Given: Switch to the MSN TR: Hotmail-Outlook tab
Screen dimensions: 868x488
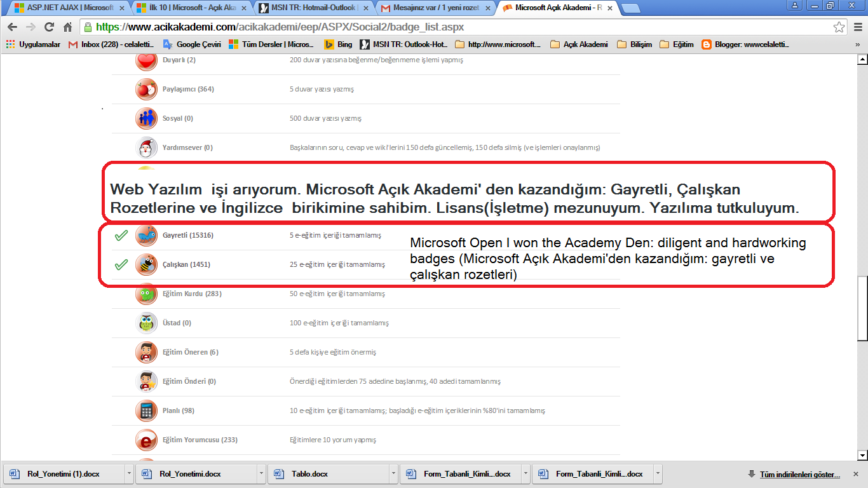Looking at the screenshot, I should pyautogui.click(x=313, y=8).
